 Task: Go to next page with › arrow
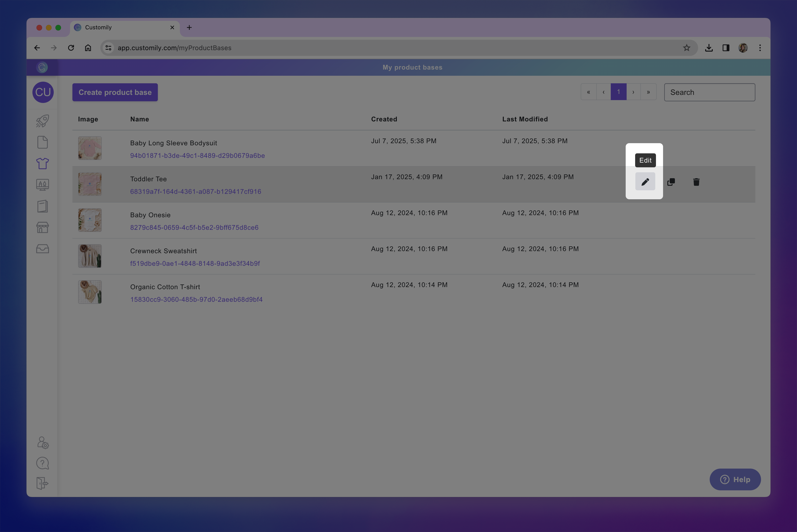[633, 92]
